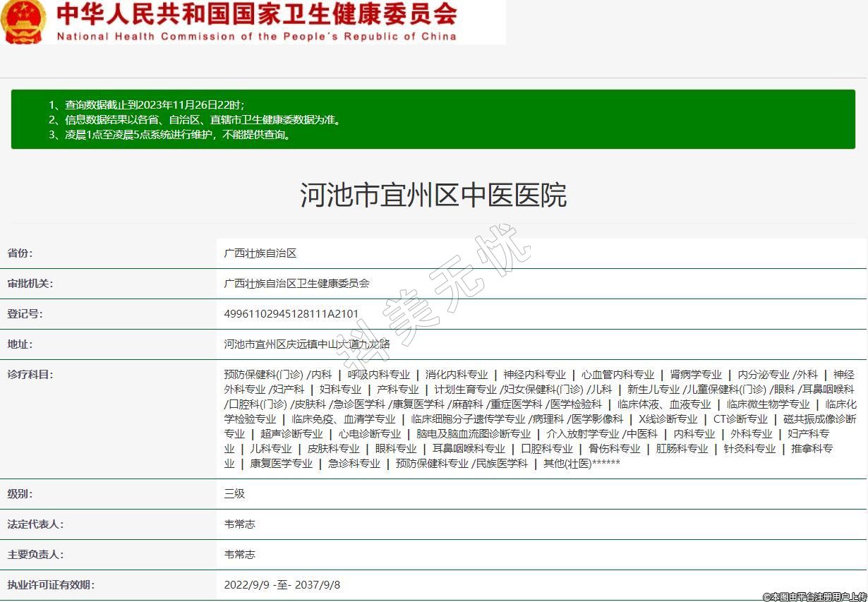Image resolution: width=868 pixels, height=602 pixels.
Task: Select the legal representative name 韦常志
Action: coord(239,524)
